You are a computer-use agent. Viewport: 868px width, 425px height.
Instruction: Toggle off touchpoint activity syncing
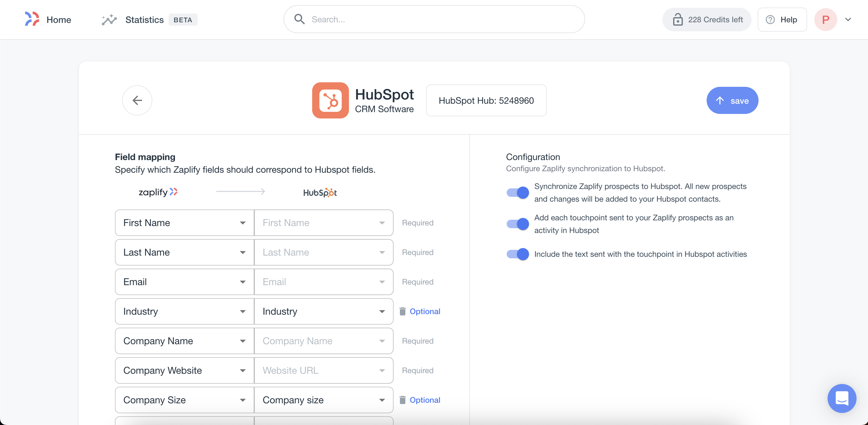(x=518, y=224)
